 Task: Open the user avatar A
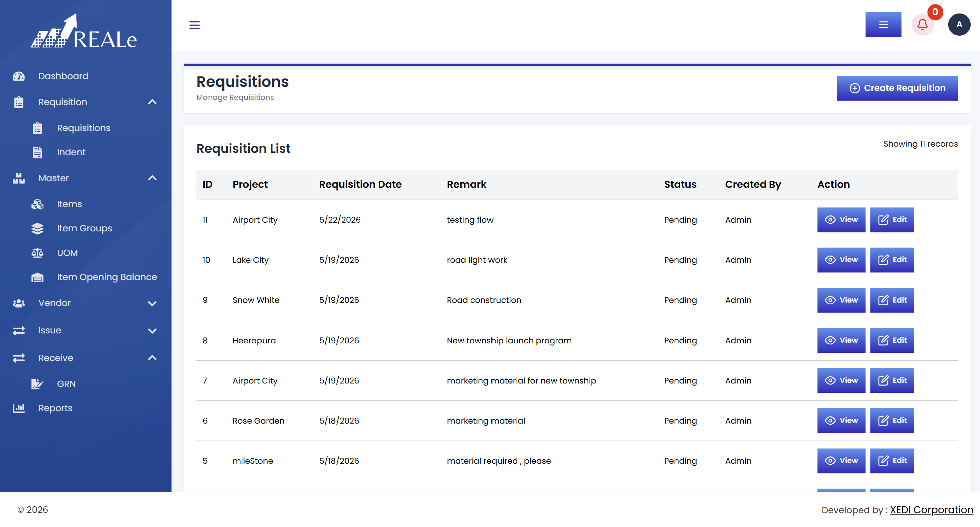[x=959, y=25]
